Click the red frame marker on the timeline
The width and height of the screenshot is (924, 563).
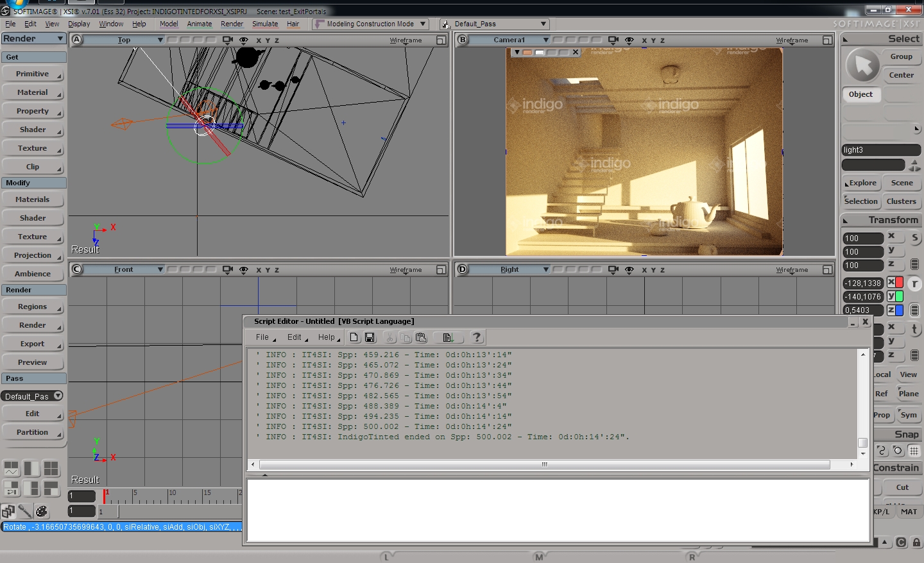[105, 496]
